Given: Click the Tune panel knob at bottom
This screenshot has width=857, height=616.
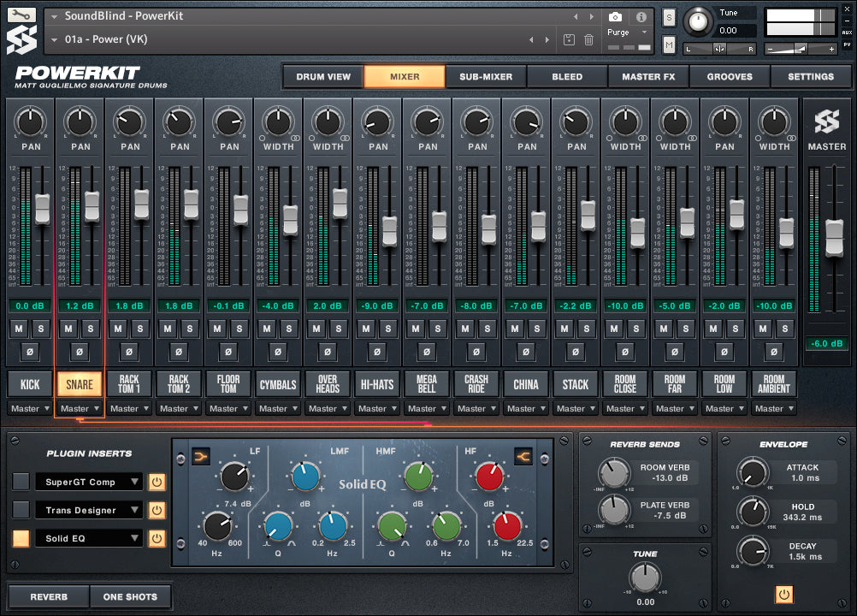Looking at the screenshot, I should coord(646,577).
